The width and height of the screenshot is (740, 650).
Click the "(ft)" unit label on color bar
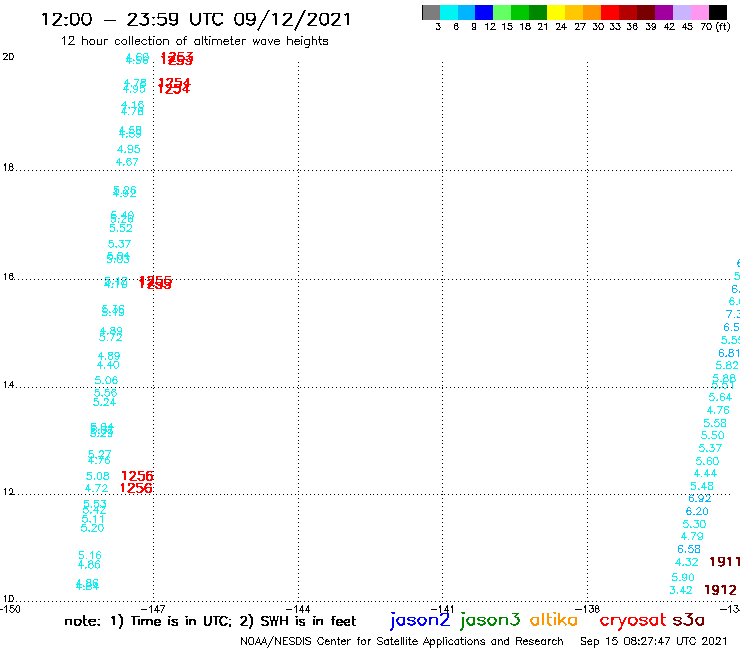pos(722,26)
